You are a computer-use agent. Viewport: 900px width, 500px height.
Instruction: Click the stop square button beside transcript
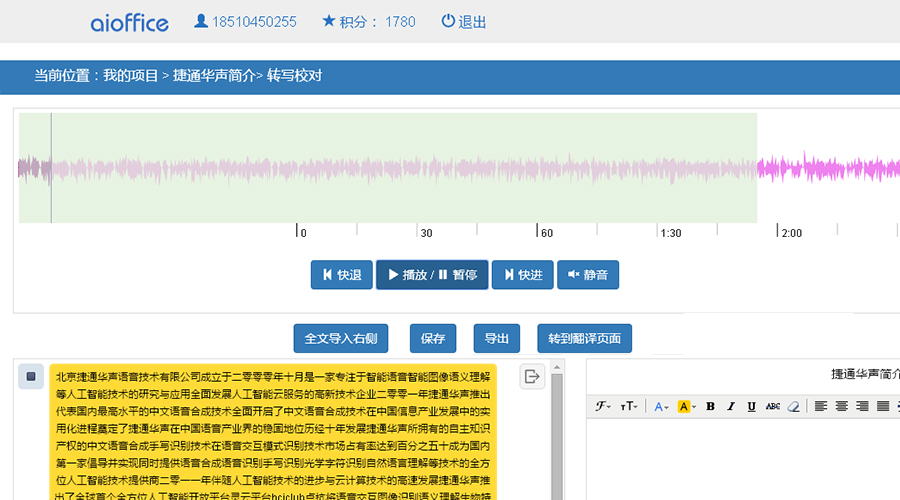pos(31,376)
